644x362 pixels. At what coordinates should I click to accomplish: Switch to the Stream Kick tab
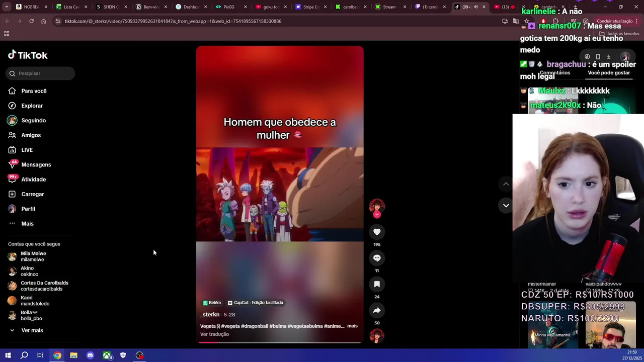pyautogui.click(x=391, y=7)
